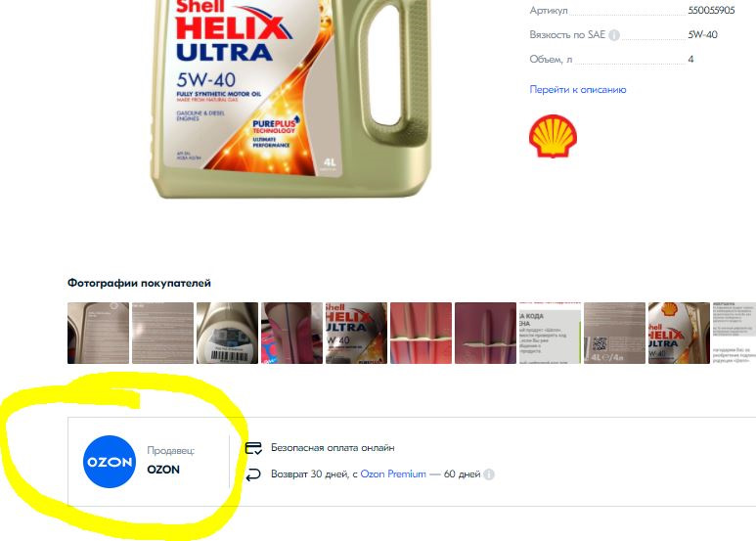Screen dimensions: 756x541
Task: Open the SAE viscosity info icon
Action: (614, 35)
